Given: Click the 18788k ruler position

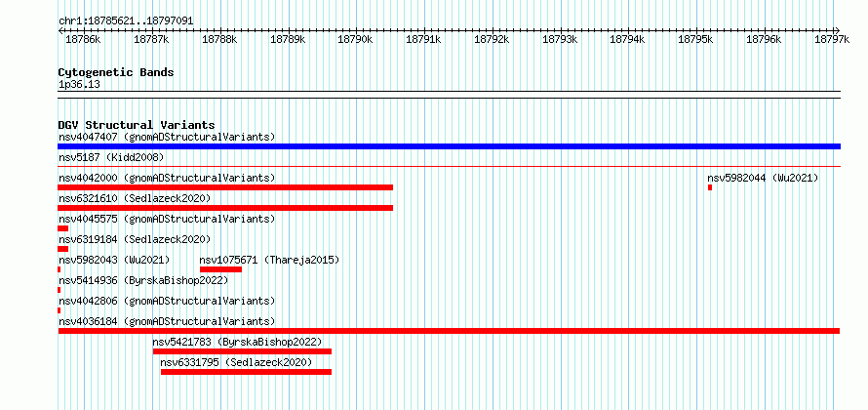Looking at the screenshot, I should click(x=219, y=39).
